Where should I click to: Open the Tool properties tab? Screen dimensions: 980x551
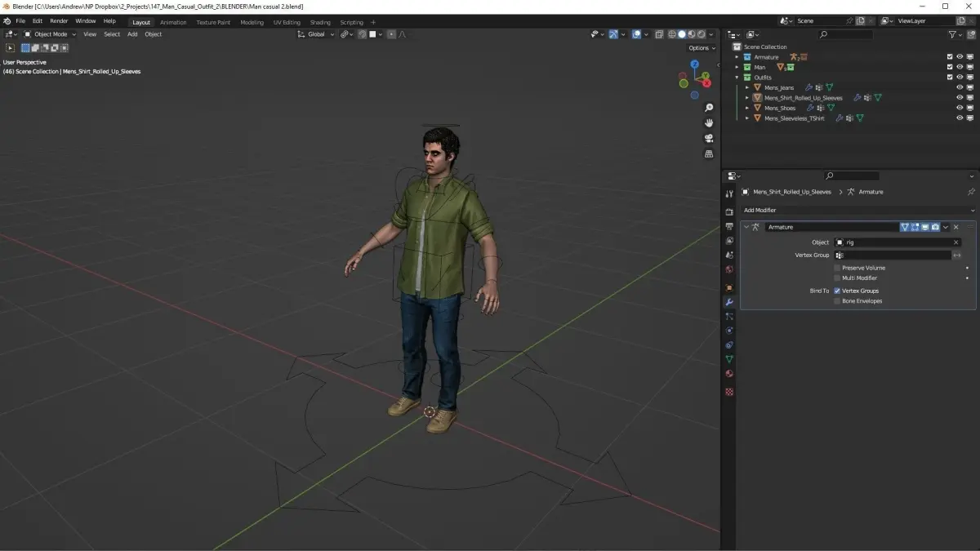tap(729, 193)
